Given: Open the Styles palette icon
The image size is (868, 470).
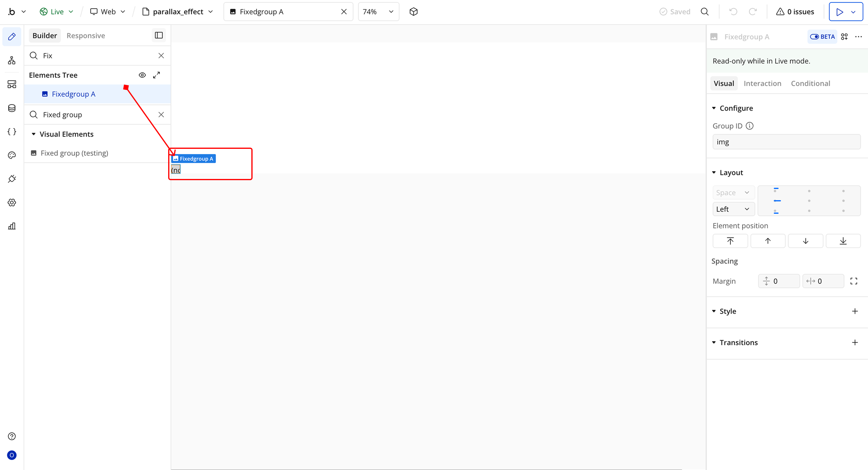Looking at the screenshot, I should pyautogui.click(x=12, y=155).
